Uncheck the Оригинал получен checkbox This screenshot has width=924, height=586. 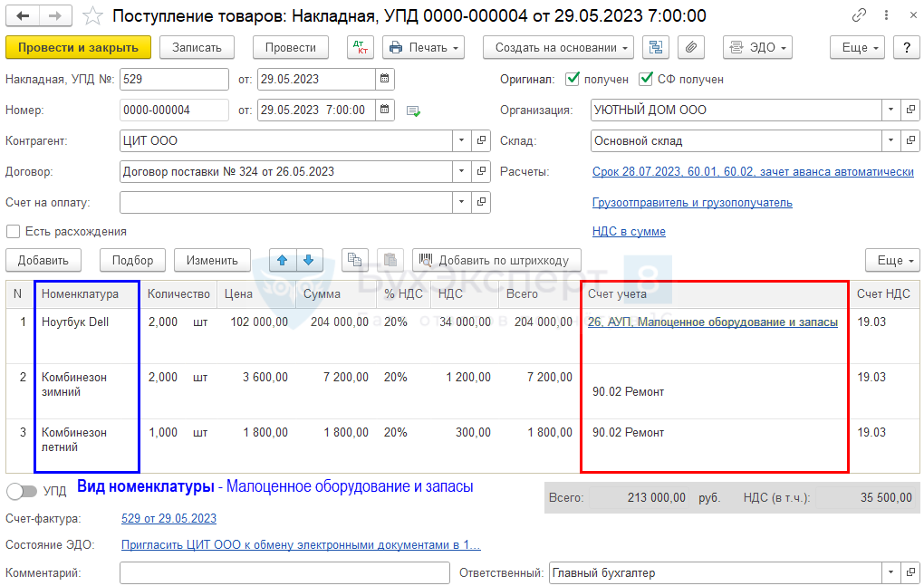(573, 80)
